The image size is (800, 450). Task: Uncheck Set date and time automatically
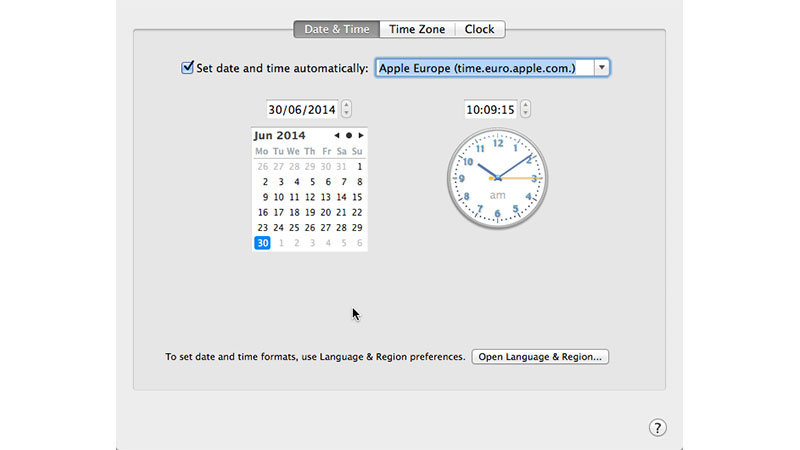click(187, 68)
